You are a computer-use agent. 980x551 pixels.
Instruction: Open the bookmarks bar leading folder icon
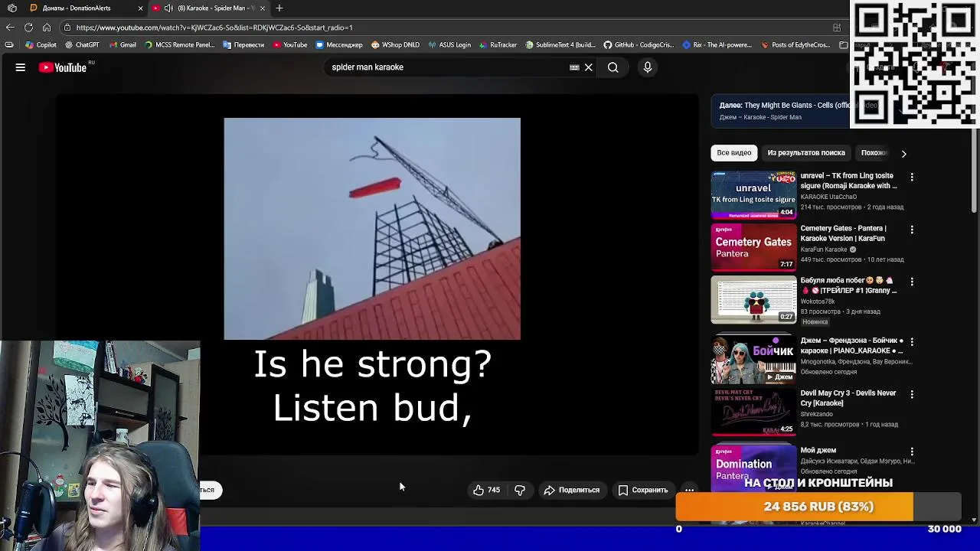(x=8, y=45)
